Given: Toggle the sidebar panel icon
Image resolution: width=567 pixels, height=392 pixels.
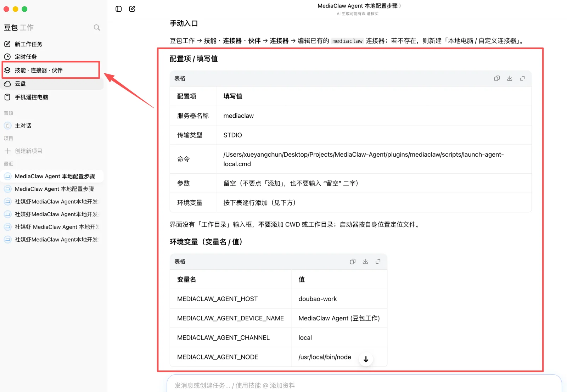Looking at the screenshot, I should [119, 9].
